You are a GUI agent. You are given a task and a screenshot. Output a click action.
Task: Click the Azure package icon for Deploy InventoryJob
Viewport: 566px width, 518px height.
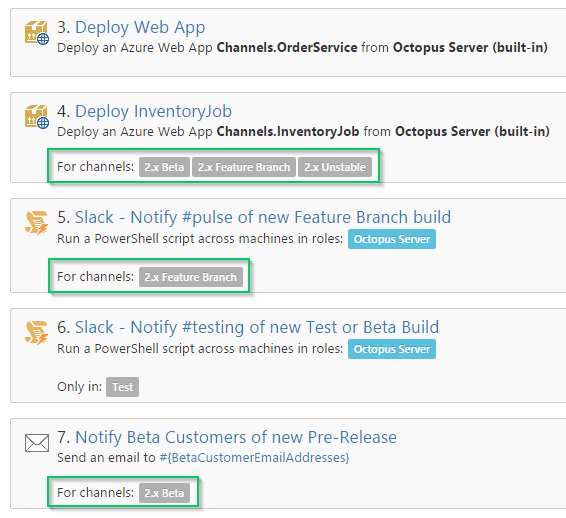[x=37, y=117]
